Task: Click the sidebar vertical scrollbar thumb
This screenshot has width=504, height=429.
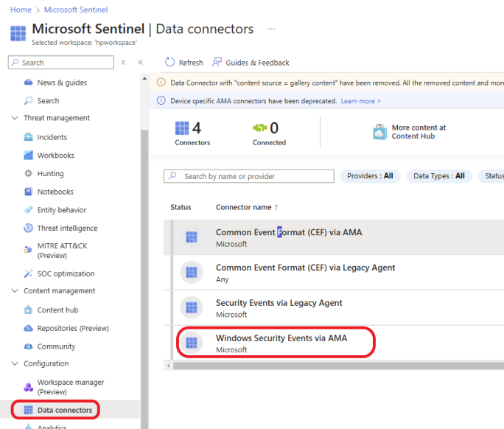Action: point(144,279)
